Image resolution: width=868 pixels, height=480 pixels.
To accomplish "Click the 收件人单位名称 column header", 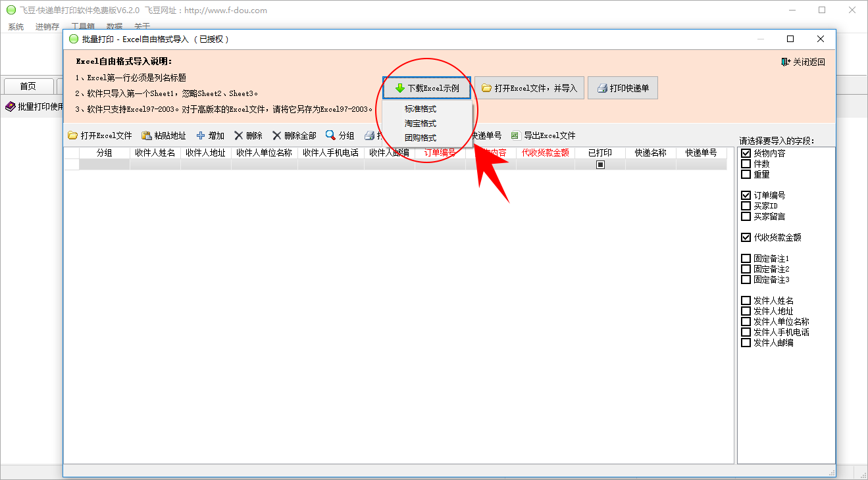I will tap(265, 153).
